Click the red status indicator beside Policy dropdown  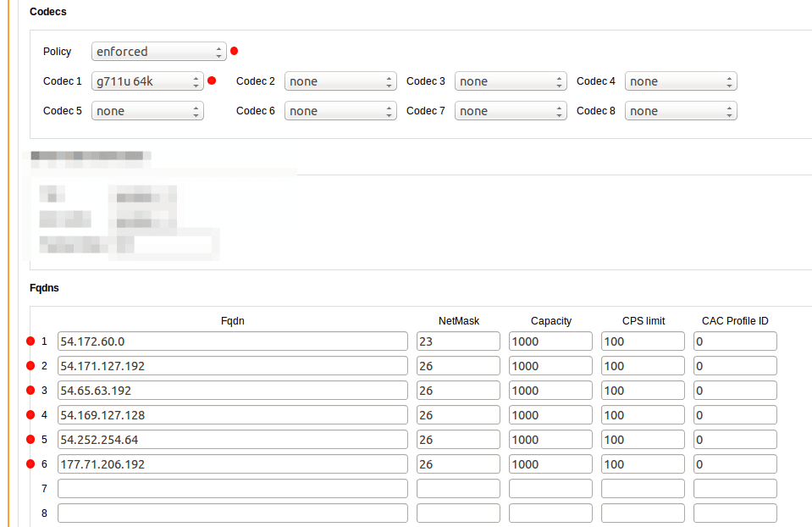click(x=234, y=51)
